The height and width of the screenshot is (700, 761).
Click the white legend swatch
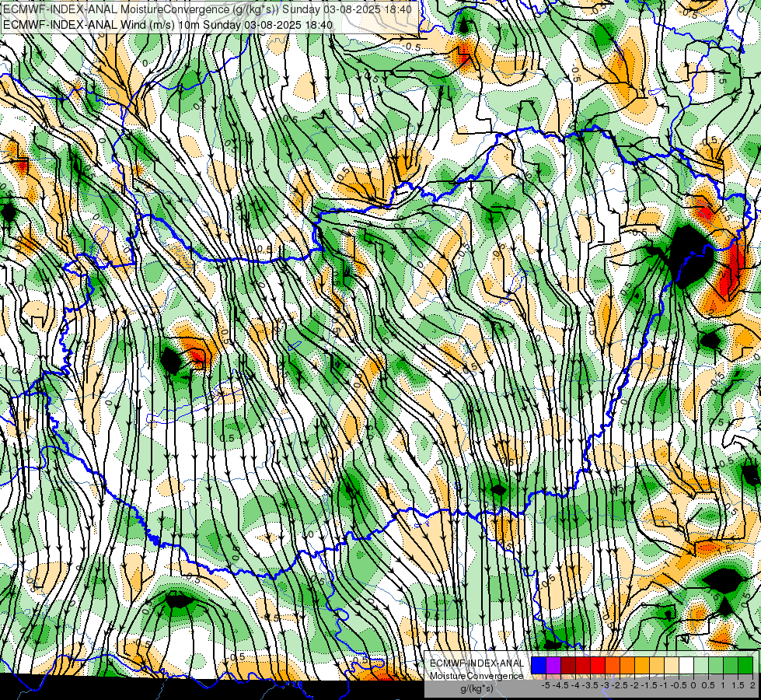click(686, 665)
